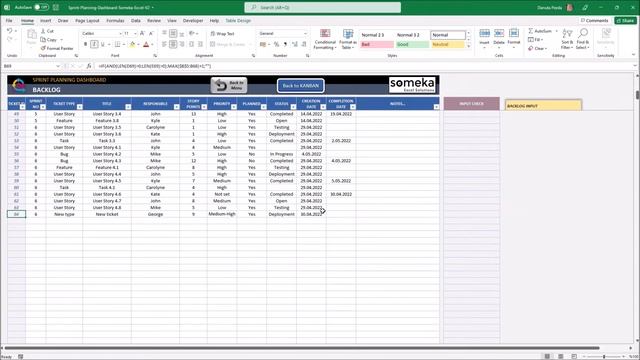This screenshot has width=640, height=360.
Task: Apply Comma Style number format
Action: [x=285, y=44]
